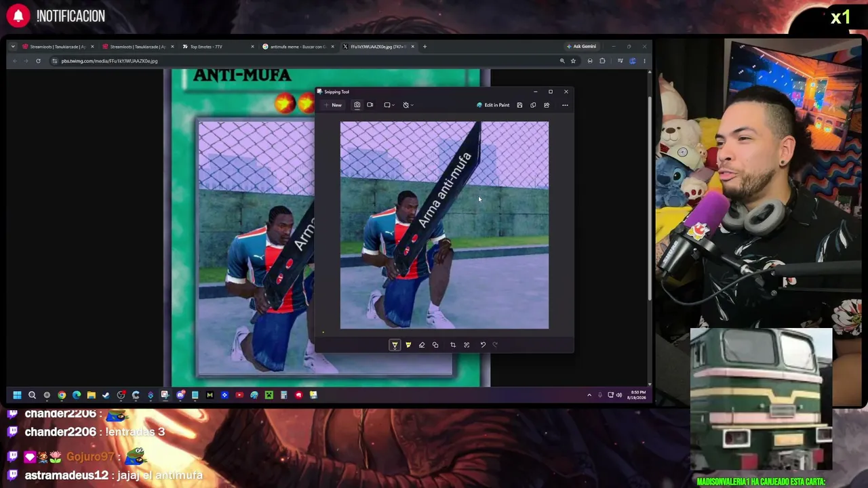Select the yellow highlighter tool
Screen dimensions: 868x488
pos(408,345)
